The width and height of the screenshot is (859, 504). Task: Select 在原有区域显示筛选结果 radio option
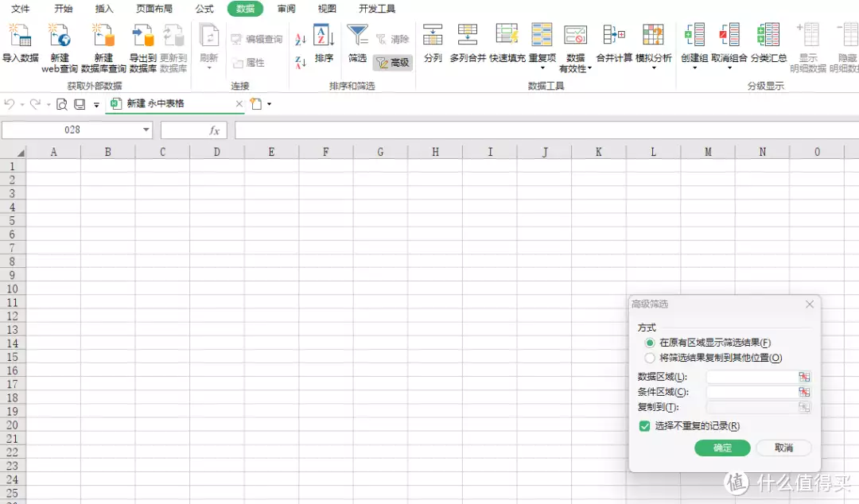[x=651, y=343]
